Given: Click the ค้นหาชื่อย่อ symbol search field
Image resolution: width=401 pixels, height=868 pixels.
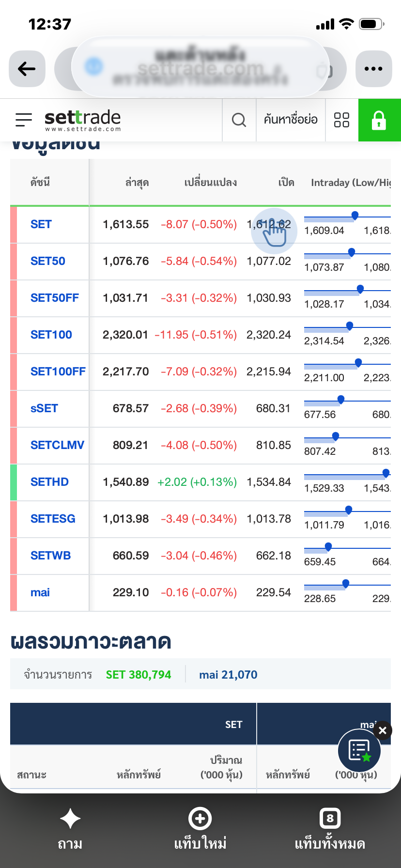Looking at the screenshot, I should tap(291, 120).
